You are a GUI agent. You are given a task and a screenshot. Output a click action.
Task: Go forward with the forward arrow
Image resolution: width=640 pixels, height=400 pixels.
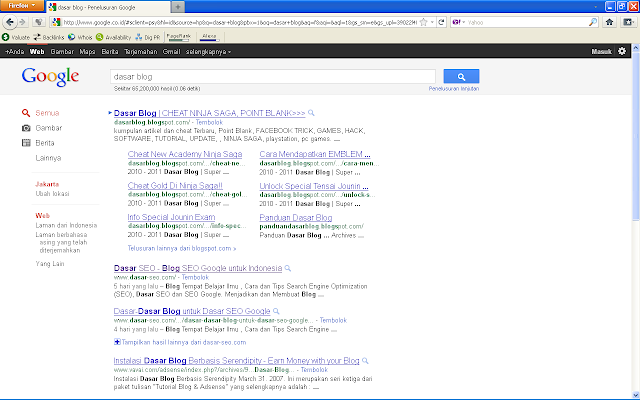[23, 22]
